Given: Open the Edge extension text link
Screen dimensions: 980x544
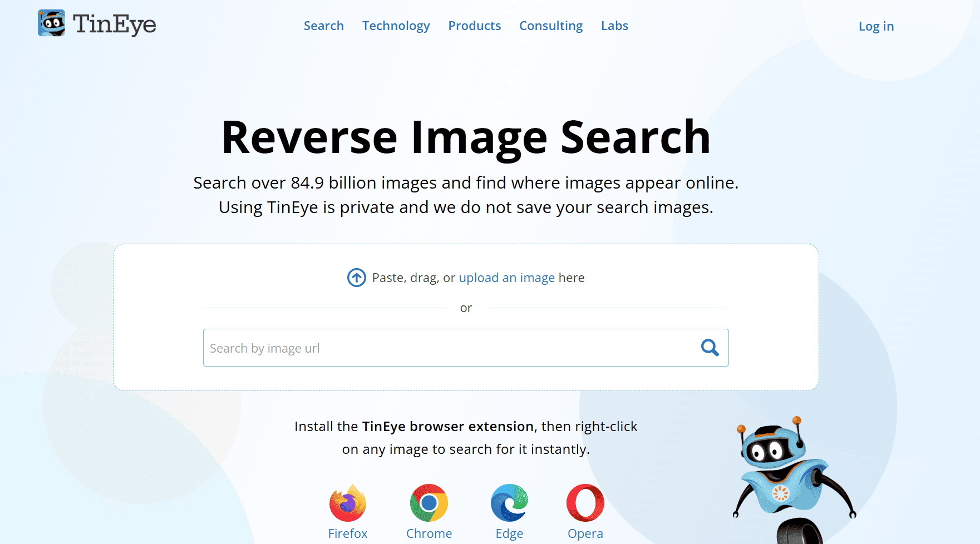Looking at the screenshot, I should [510, 533].
